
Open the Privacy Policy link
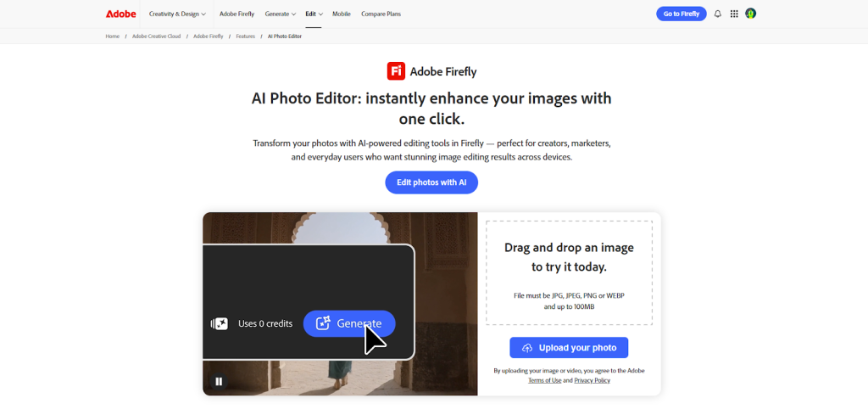click(592, 380)
